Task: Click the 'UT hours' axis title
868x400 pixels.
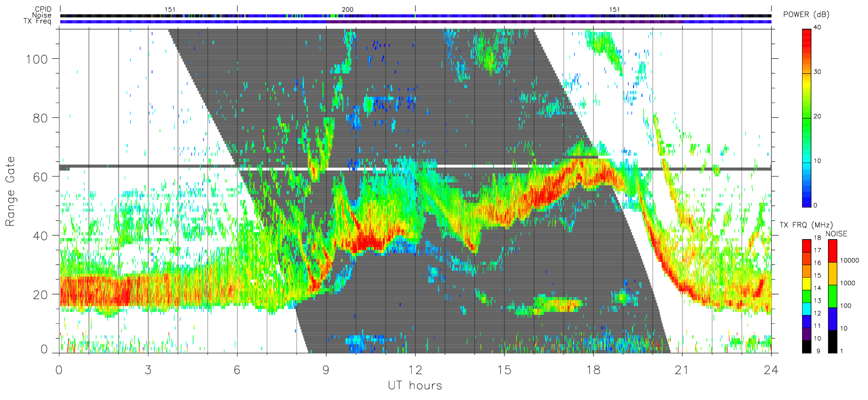Action: [x=415, y=385]
